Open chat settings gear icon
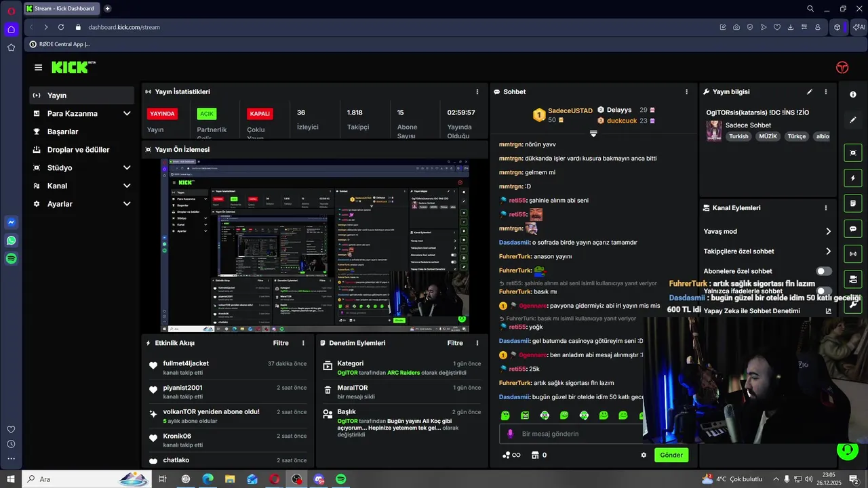Image resolution: width=868 pixels, height=488 pixels. click(644, 455)
